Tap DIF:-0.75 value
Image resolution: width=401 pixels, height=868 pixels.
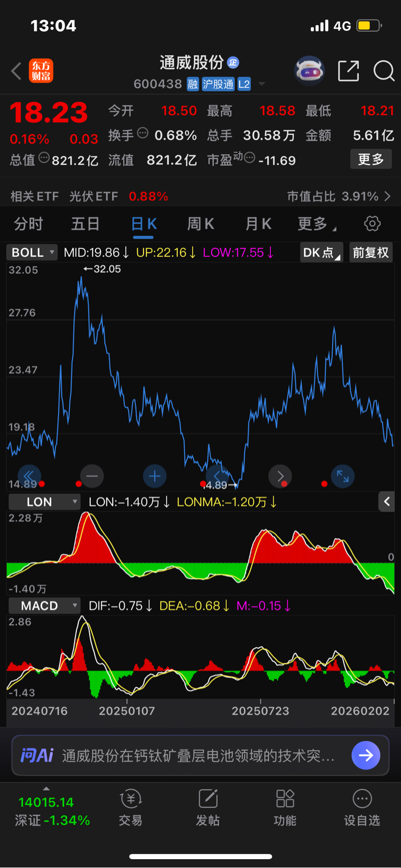(x=121, y=606)
